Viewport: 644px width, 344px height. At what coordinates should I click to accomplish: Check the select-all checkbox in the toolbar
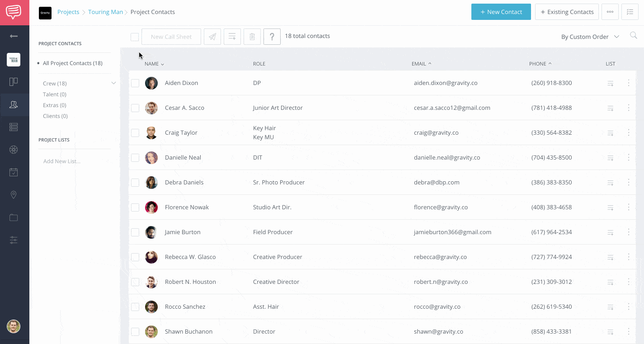(134, 37)
